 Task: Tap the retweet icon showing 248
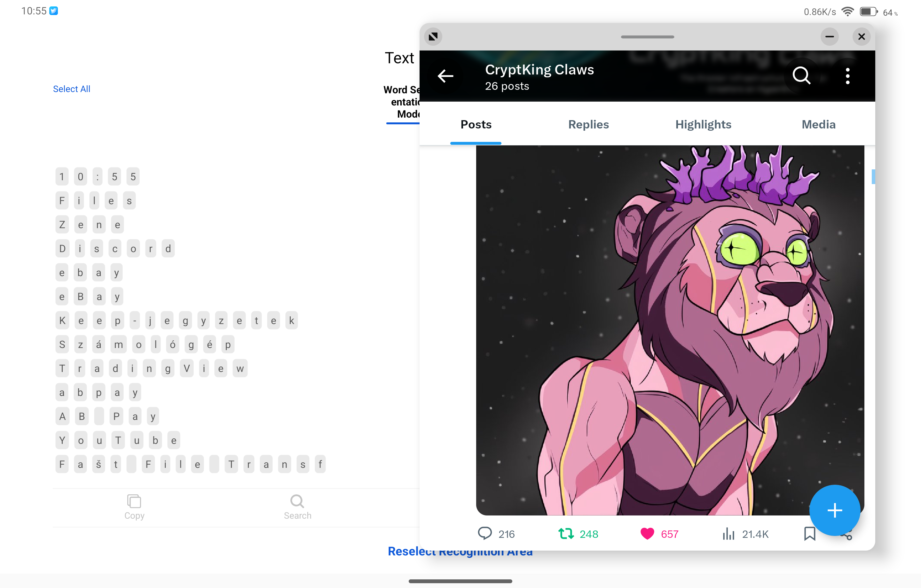tap(566, 533)
